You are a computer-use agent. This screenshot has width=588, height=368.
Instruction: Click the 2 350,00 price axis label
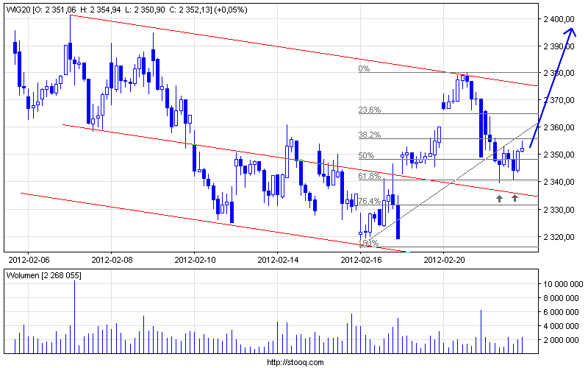[x=559, y=155]
